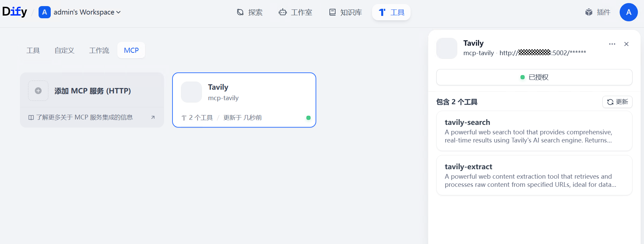Click the mcp-tavily identifier in detail panel

pyautogui.click(x=479, y=53)
